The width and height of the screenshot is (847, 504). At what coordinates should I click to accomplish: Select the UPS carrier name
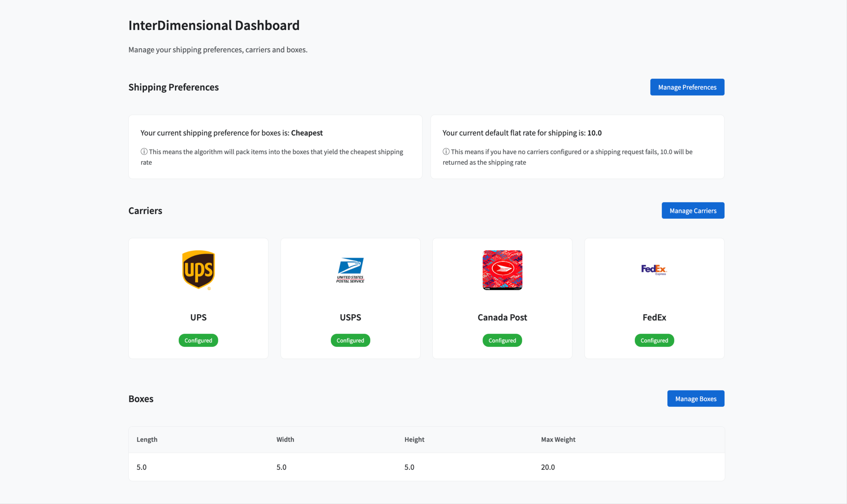click(x=198, y=317)
